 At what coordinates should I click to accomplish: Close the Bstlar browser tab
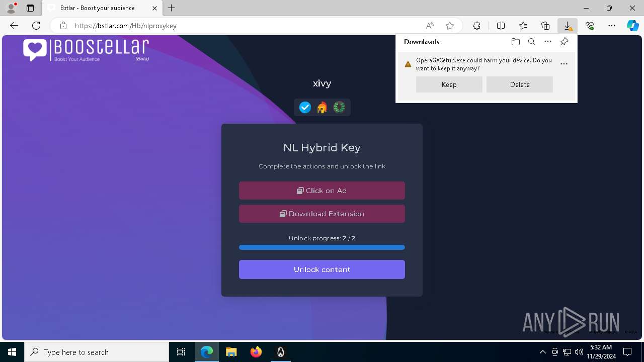click(155, 8)
